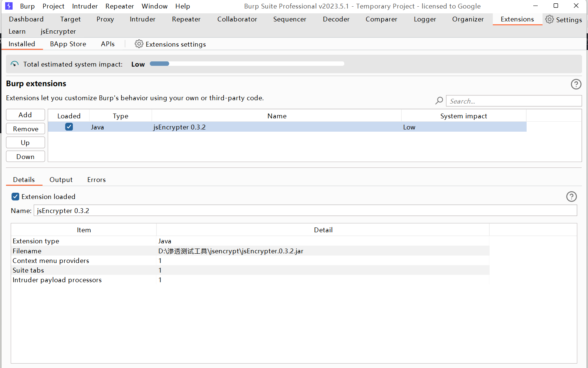Screen dimensions: 588x368
Task: Switch to the BApp Store tab
Action: 68,44
